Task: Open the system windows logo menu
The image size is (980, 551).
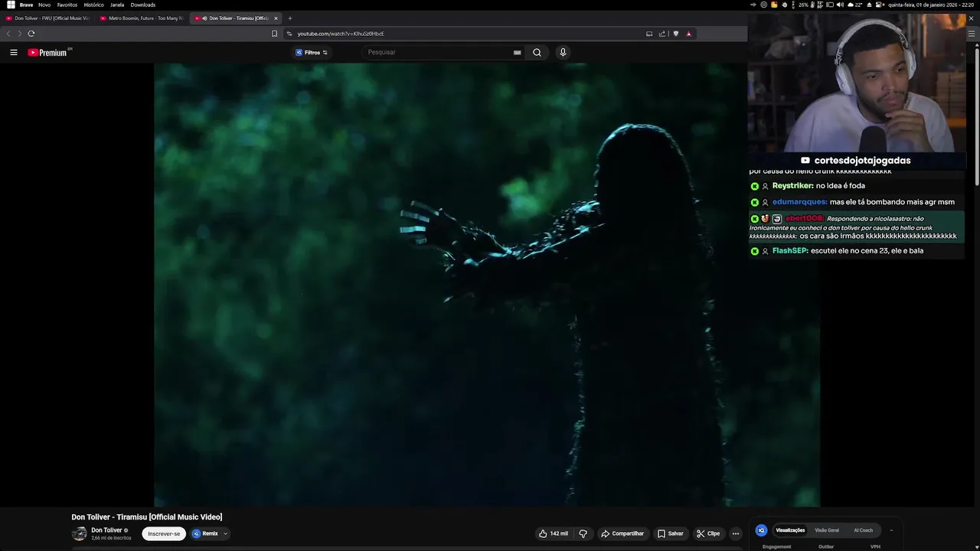Action: 11,5
